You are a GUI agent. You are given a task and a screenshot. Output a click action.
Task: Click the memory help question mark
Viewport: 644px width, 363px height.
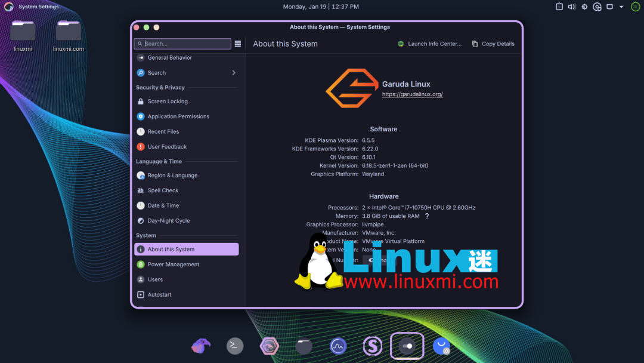coord(427,216)
